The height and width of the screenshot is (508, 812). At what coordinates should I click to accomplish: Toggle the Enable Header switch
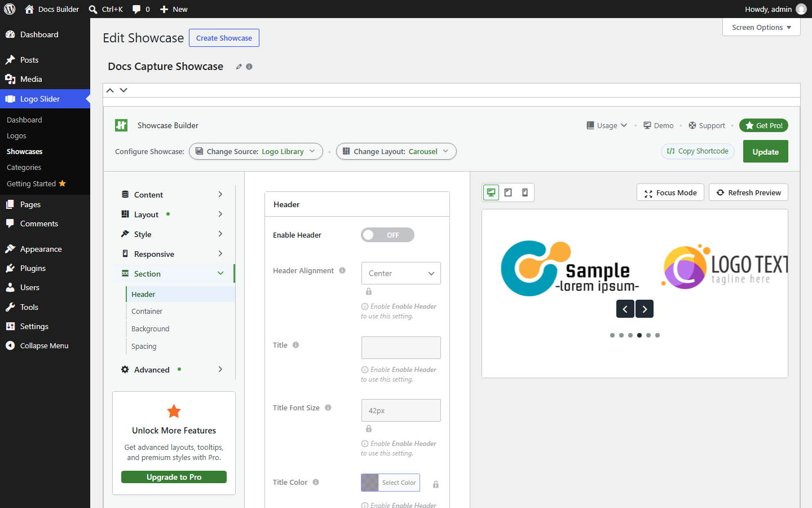coord(387,235)
